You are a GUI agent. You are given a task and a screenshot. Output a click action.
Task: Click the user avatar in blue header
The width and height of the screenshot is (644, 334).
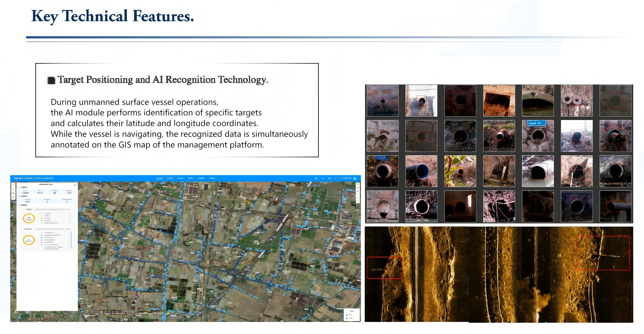coord(355,178)
